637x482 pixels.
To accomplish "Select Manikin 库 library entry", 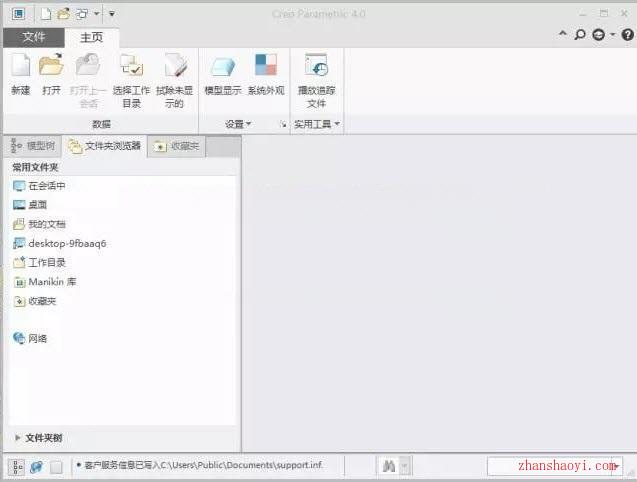I will pos(45,282).
